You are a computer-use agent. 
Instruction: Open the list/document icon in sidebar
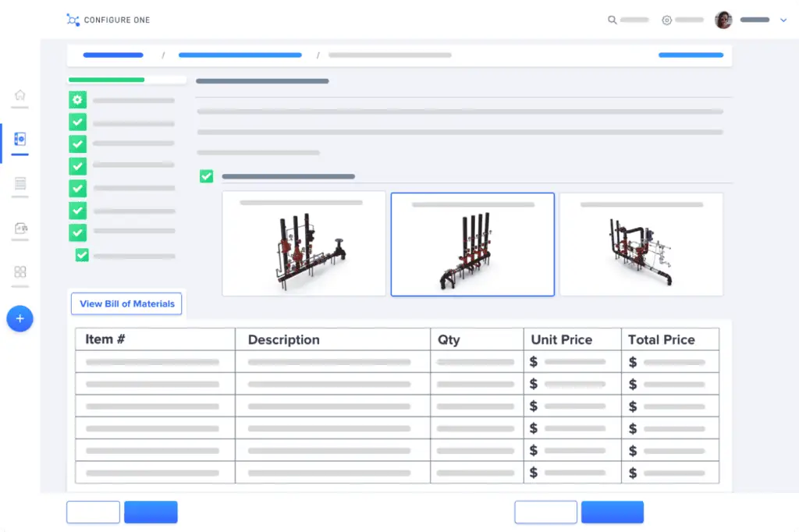[x=20, y=183]
